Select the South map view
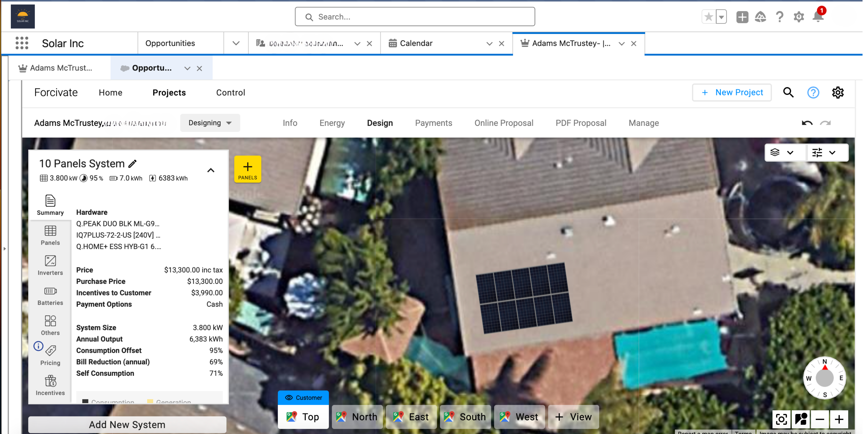 (x=465, y=417)
